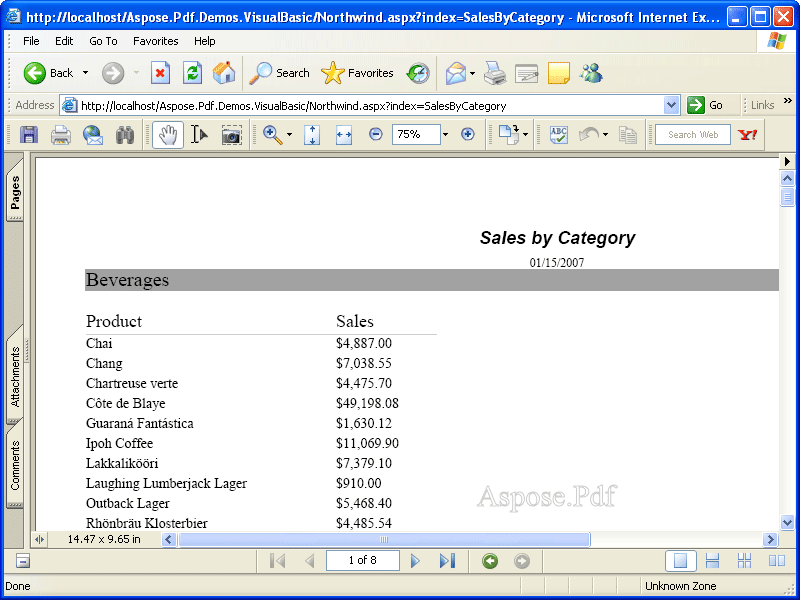Viewport: 800px width, 600px height.
Task: Open the Help menu
Action: tap(205, 41)
